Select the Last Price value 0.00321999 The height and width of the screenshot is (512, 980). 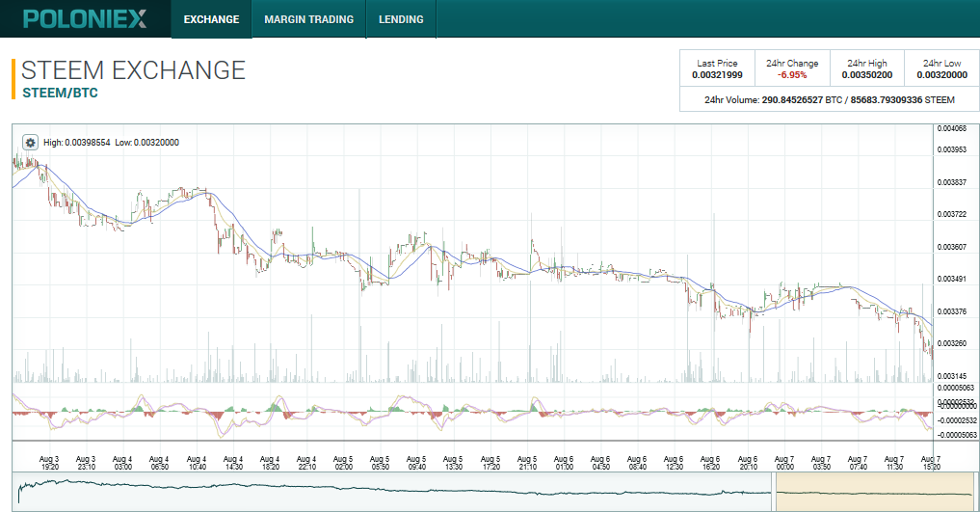coord(717,75)
